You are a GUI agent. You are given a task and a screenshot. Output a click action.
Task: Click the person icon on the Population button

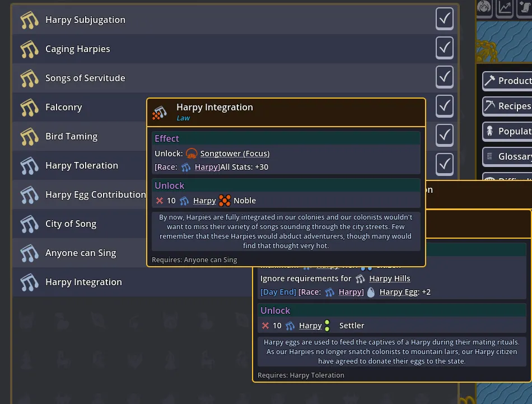click(x=489, y=131)
